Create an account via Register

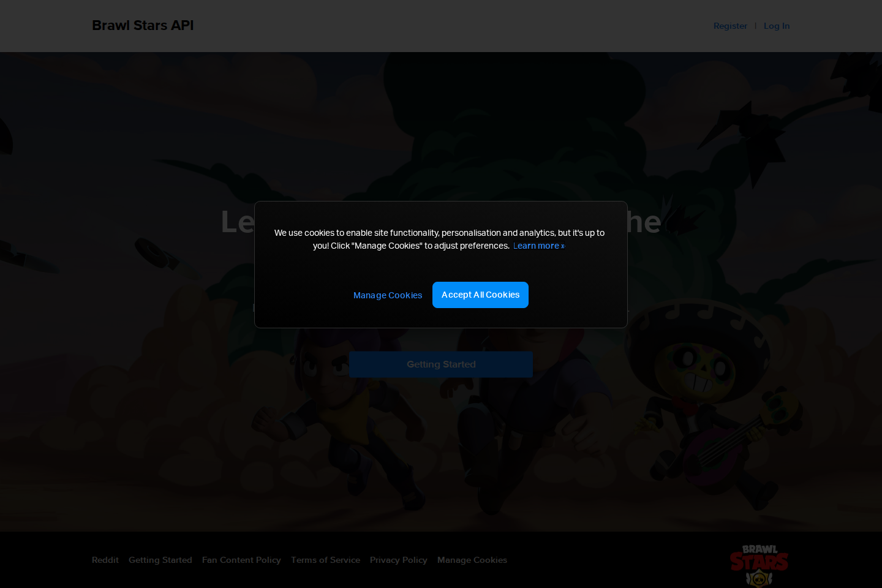tap(730, 26)
